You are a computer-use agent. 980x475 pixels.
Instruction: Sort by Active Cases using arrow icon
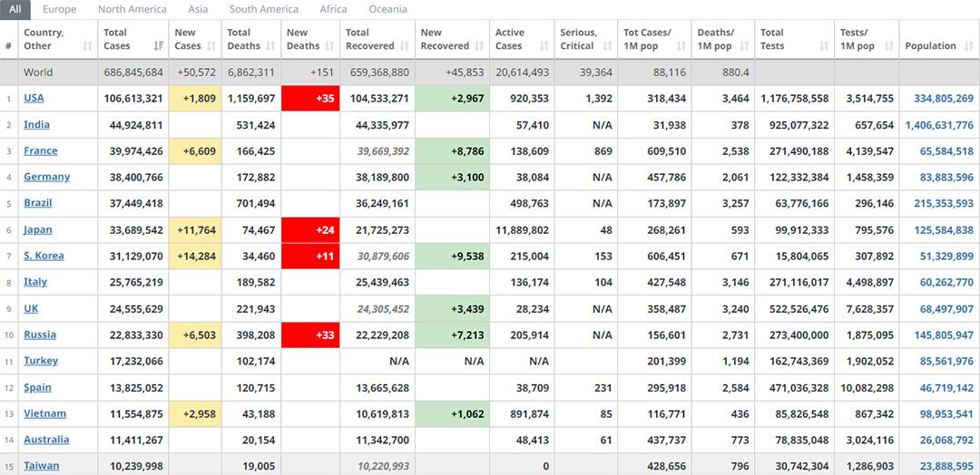click(x=543, y=46)
